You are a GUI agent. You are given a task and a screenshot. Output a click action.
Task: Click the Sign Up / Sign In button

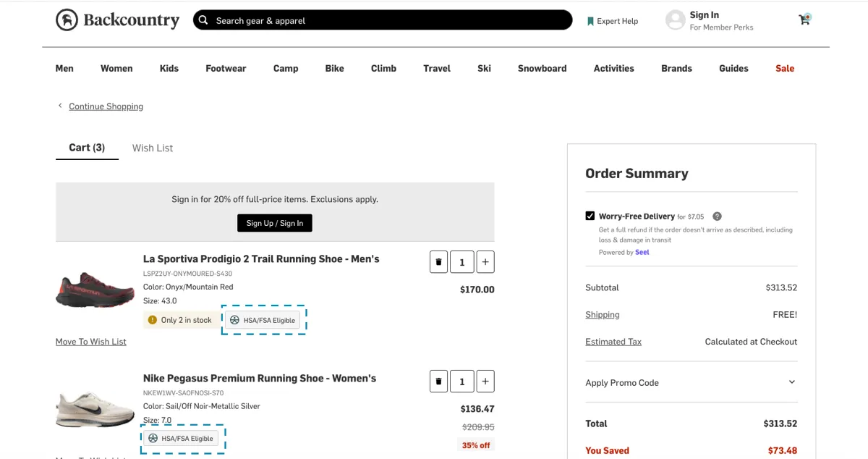coord(275,223)
